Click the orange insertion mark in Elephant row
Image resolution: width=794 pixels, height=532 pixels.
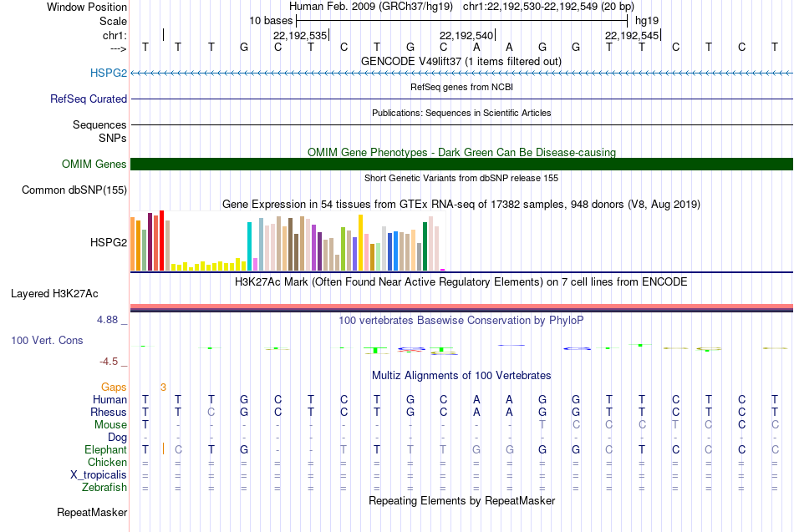click(163, 449)
